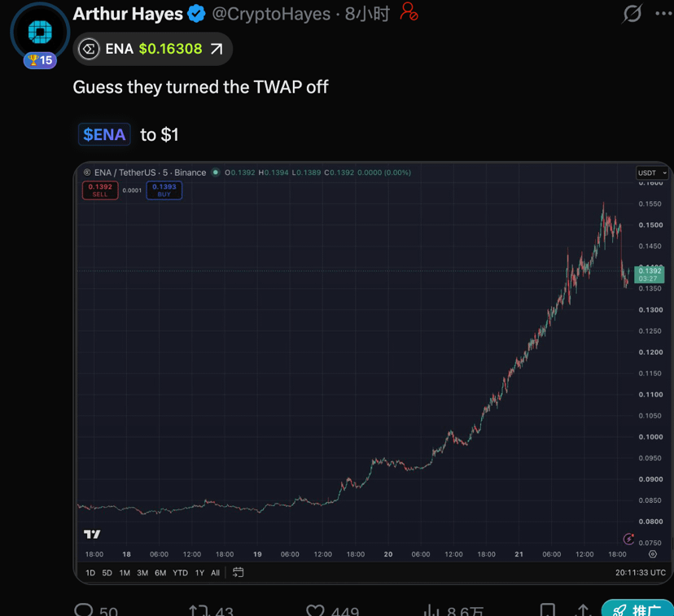674x616 pixels.
Task: Open the @CryptoHayes handle link
Action: pos(271,14)
